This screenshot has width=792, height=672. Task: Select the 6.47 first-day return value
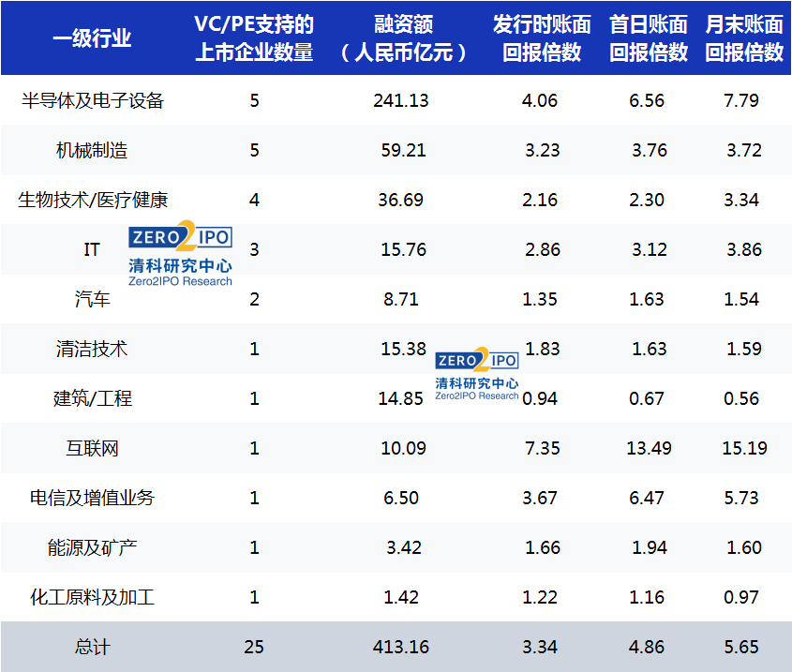coord(647,498)
